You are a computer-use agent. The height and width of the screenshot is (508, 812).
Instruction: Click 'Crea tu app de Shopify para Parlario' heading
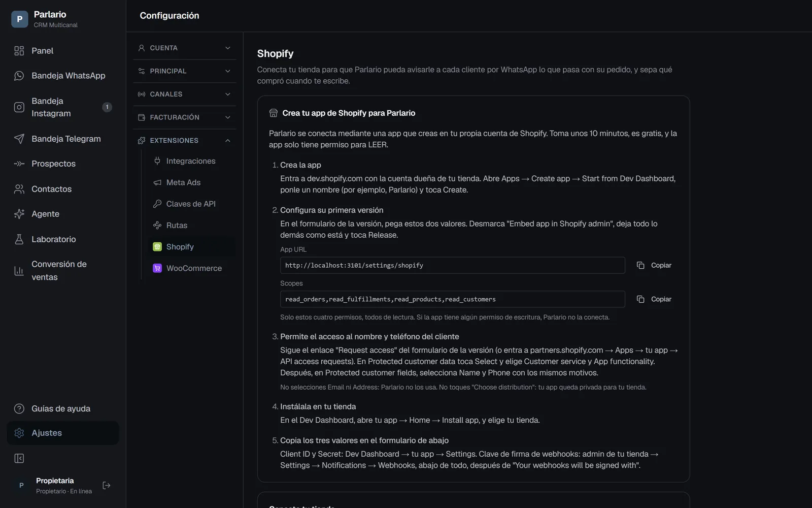(349, 113)
